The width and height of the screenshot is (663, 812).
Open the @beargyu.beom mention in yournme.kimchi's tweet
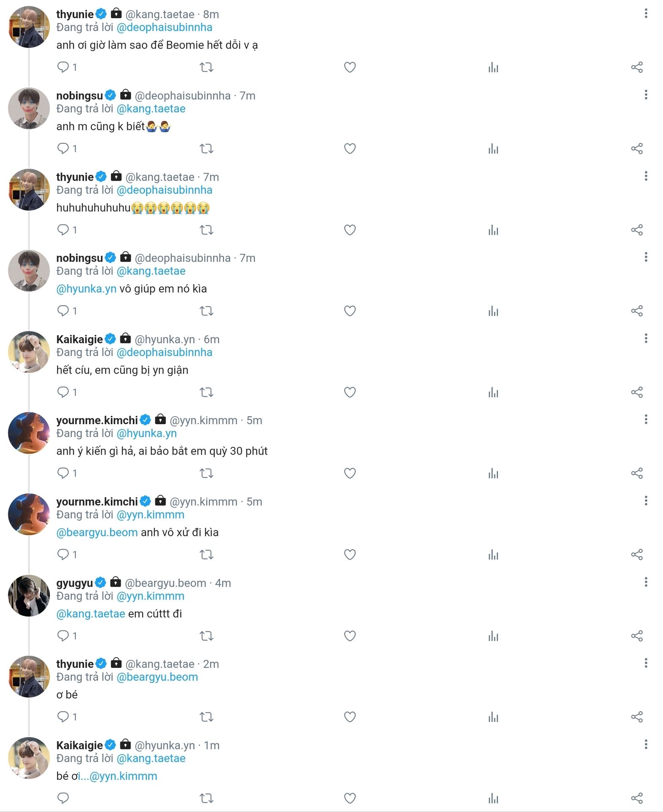point(97,532)
